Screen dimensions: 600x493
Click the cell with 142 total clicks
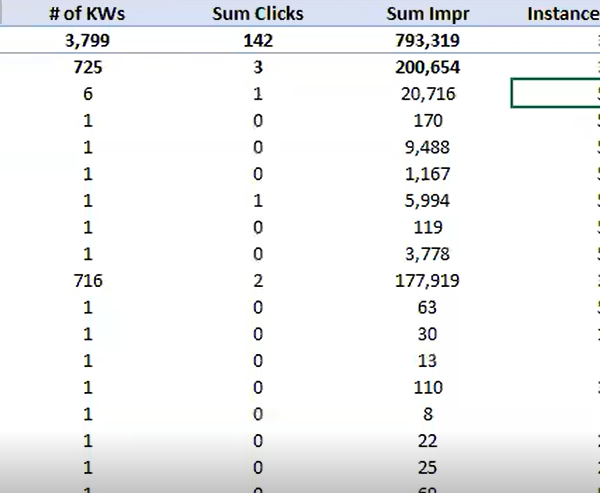[258, 41]
